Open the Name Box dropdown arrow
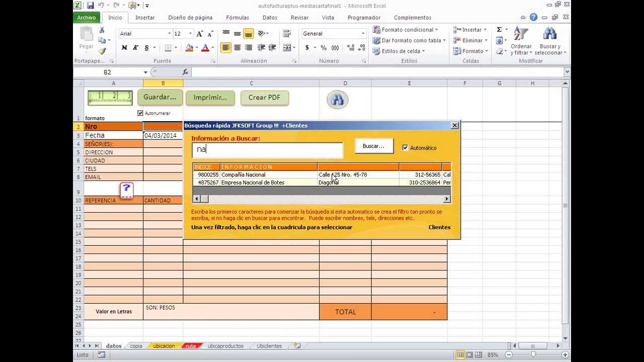The image size is (644, 362). [x=145, y=72]
